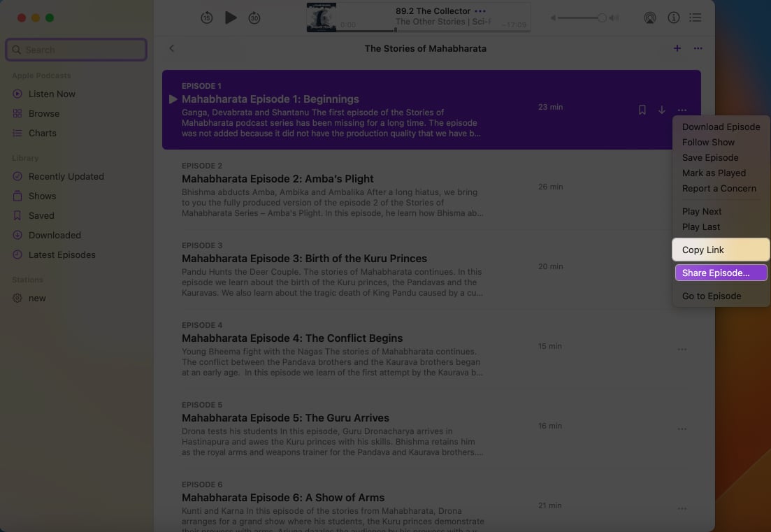
Task: Click the 26 min duration of Episode 2
Action: coord(550,187)
